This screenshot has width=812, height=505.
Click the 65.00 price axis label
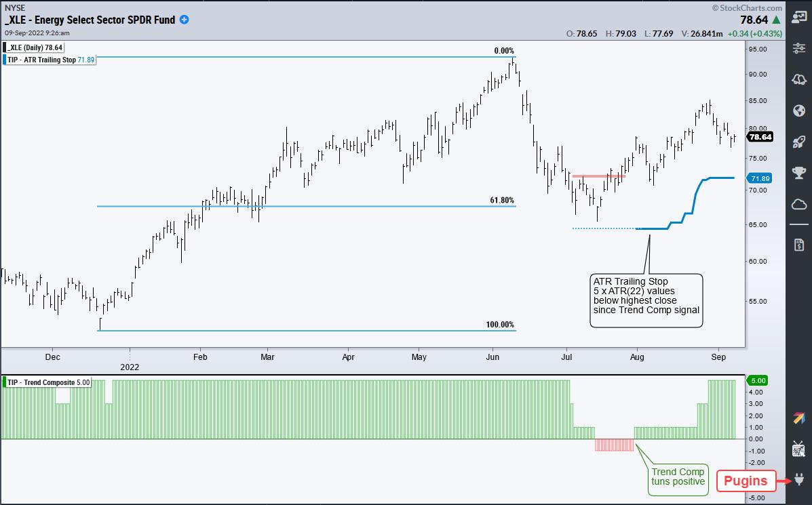[x=758, y=225]
